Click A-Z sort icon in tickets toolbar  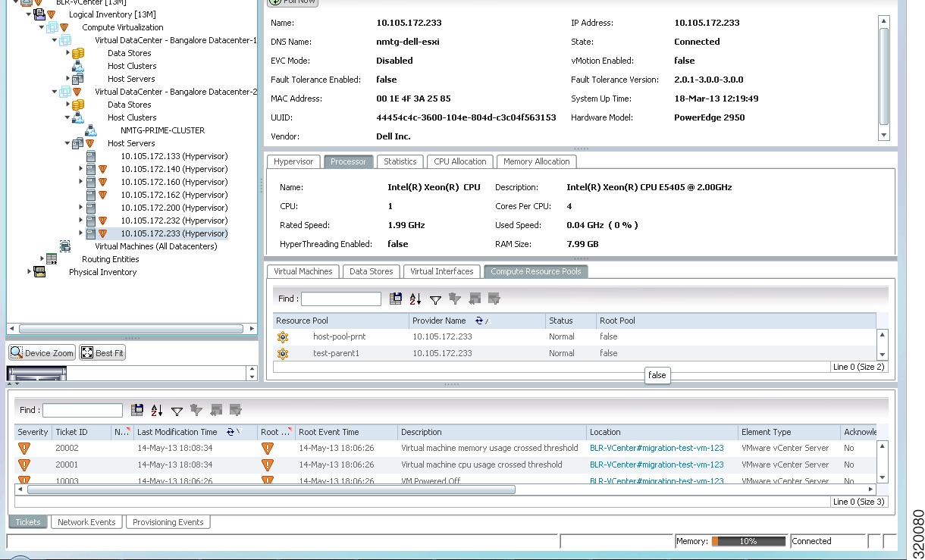click(157, 410)
